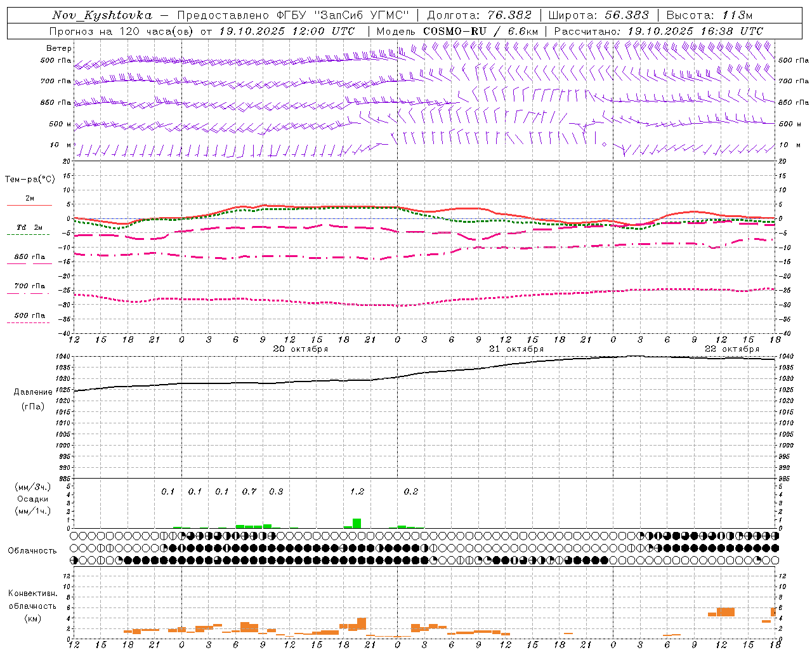Click the Осадки precipitation label
This screenshot has height=650, width=812.
tap(32, 499)
